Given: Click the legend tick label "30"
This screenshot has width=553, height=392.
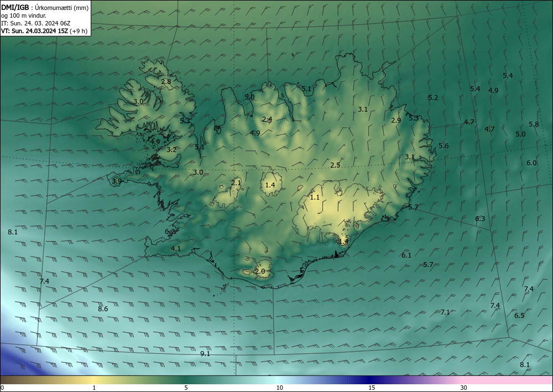Looking at the screenshot, I should 464,388.
